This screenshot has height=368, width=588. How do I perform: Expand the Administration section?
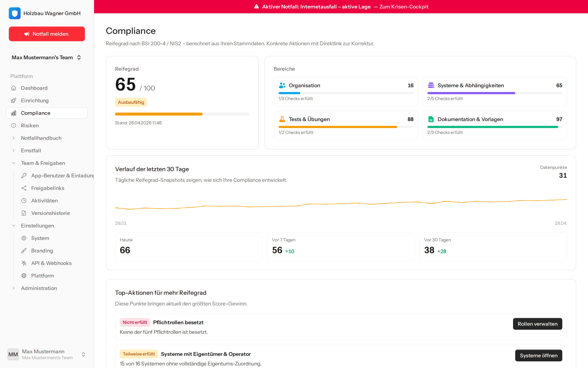pos(47,288)
